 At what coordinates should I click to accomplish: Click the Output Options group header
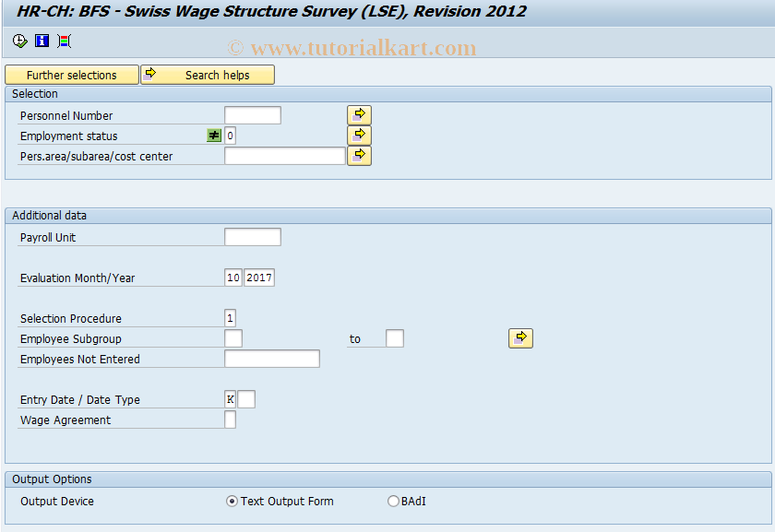tap(52, 479)
